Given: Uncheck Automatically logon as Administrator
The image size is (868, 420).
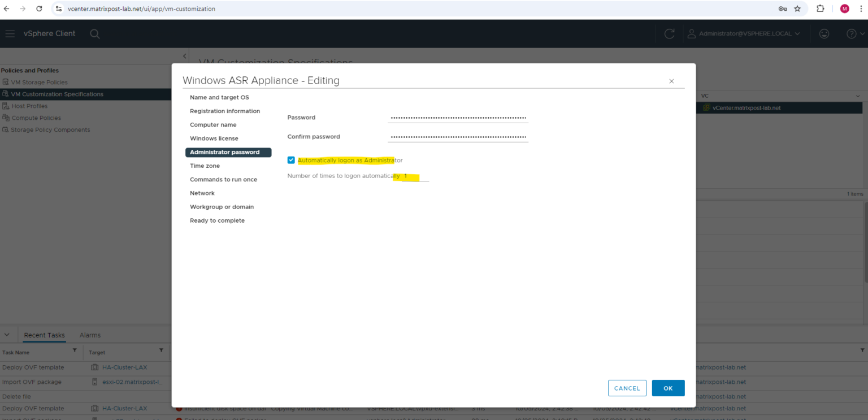Looking at the screenshot, I should (x=290, y=160).
